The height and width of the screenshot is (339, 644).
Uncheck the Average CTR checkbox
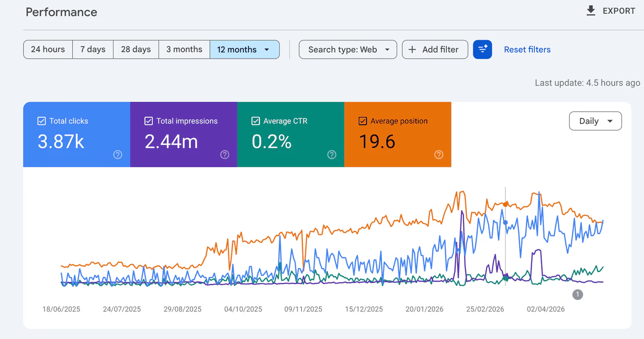(256, 121)
